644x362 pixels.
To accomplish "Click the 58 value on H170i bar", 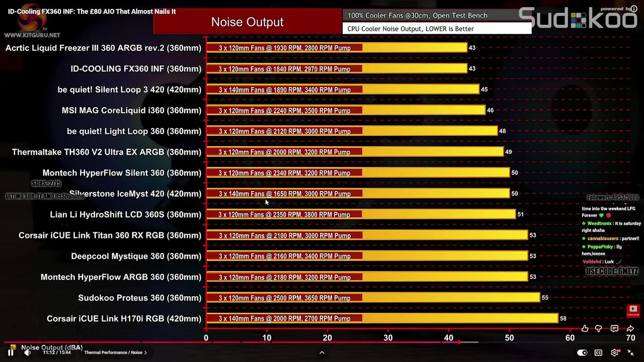I will (x=563, y=318).
